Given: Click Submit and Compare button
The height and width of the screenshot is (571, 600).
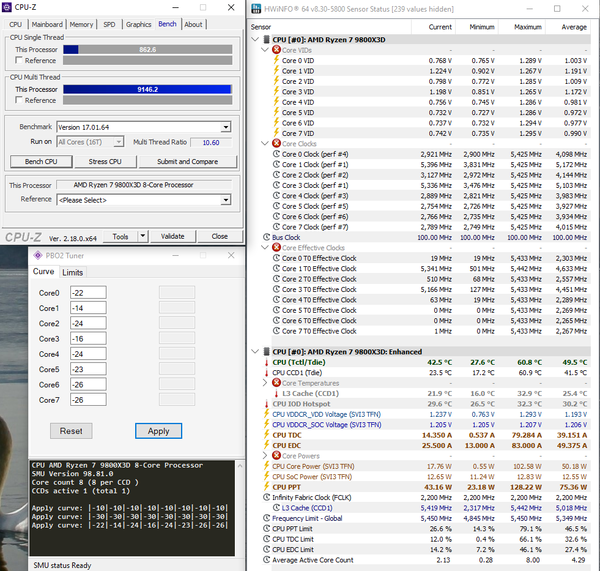Looking at the screenshot, I should click(188, 162).
